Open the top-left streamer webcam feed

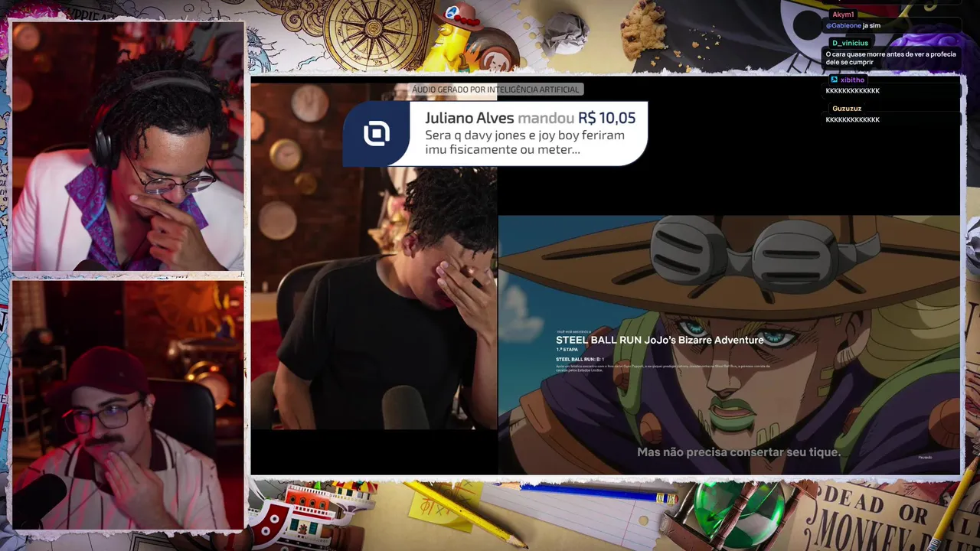click(128, 145)
